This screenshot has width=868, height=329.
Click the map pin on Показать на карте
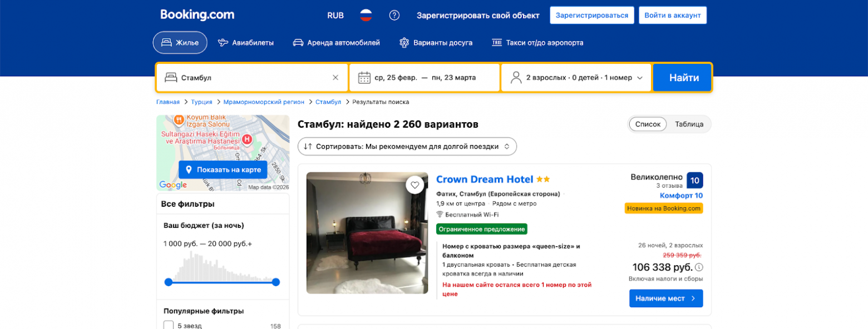pyautogui.click(x=189, y=170)
